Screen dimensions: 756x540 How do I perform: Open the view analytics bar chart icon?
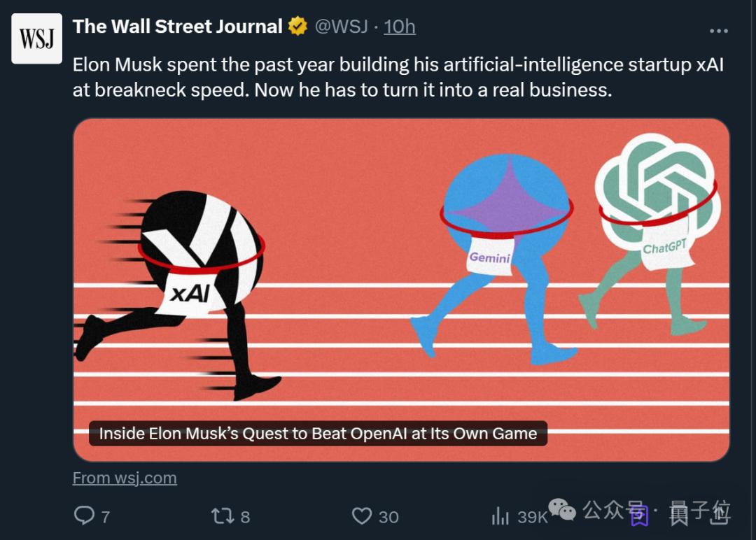(500, 516)
